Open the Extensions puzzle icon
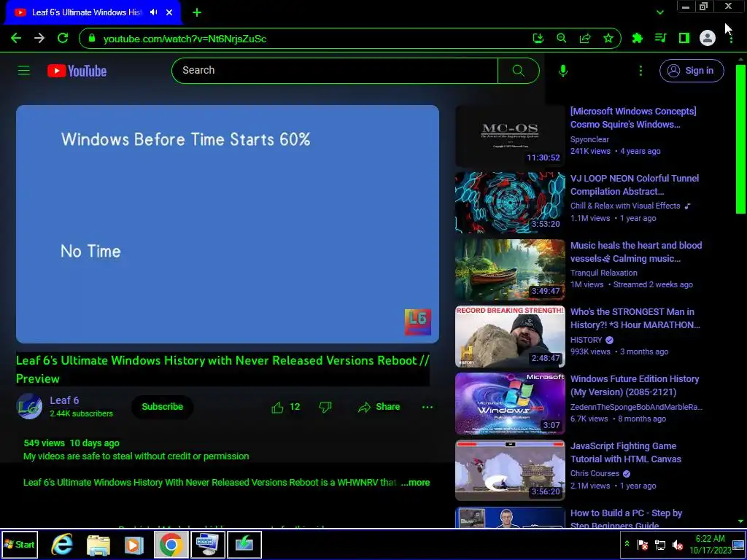Viewport: 747px width, 560px height. pyautogui.click(x=637, y=38)
